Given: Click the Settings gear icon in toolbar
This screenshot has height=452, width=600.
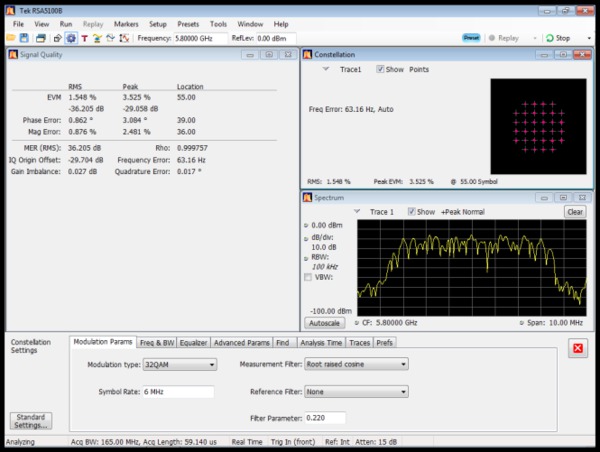Looking at the screenshot, I should click(70, 38).
